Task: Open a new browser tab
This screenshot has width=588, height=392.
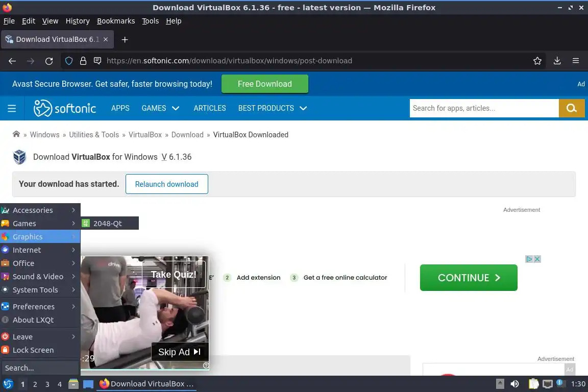Action: click(x=125, y=39)
